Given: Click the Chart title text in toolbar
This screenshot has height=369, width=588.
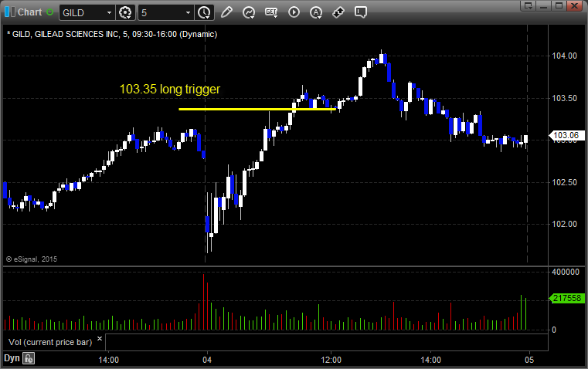Looking at the screenshot, I should tap(29, 12).
